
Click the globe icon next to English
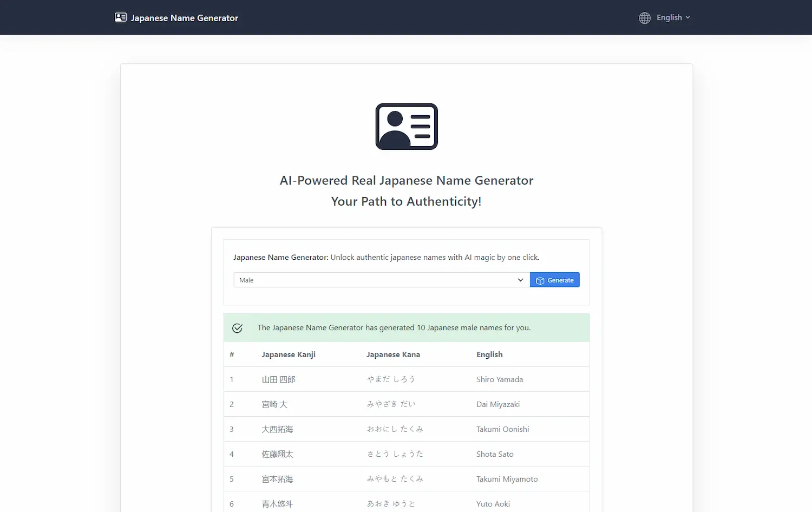(644, 17)
